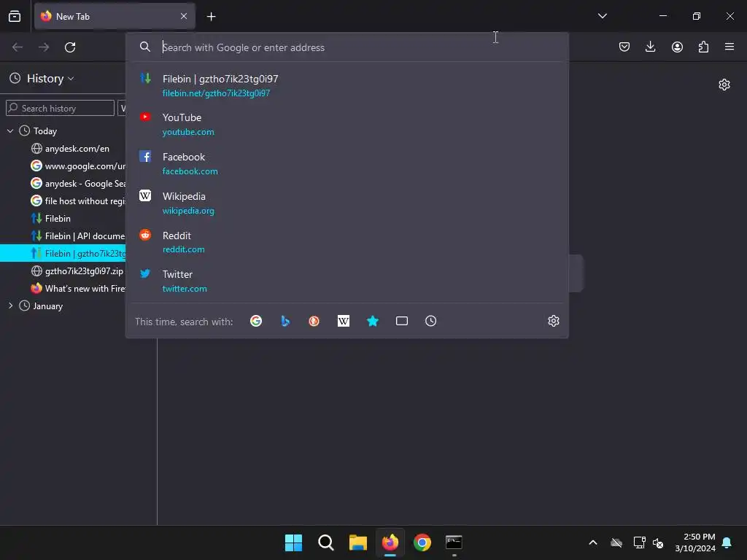747x560 pixels.
Task: Search open tabs with the tabs icon
Action: 402,321
